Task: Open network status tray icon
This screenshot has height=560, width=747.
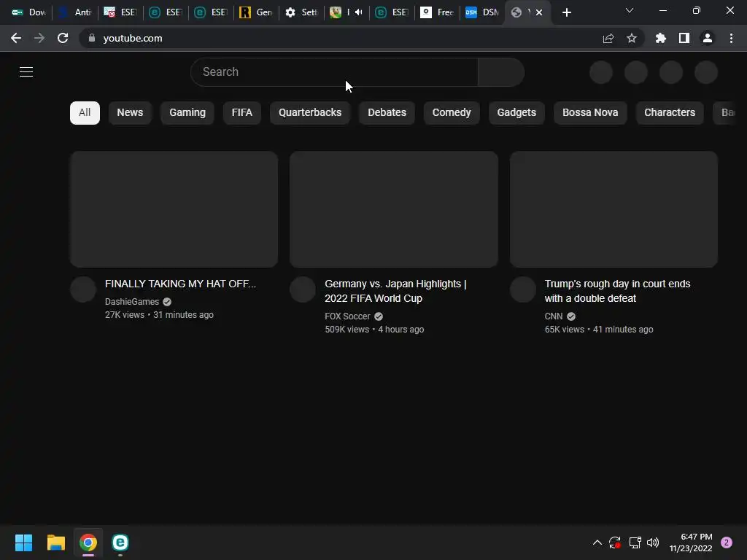Action: click(635, 542)
